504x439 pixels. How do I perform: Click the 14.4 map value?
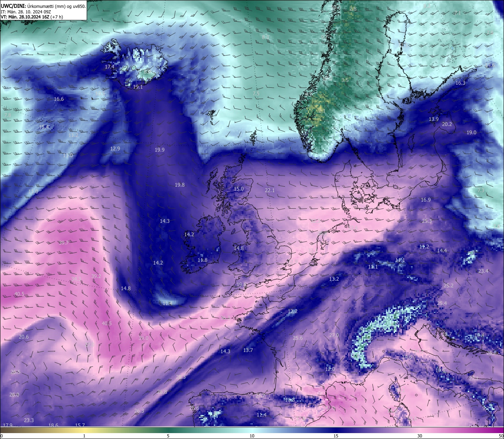pos(442,251)
